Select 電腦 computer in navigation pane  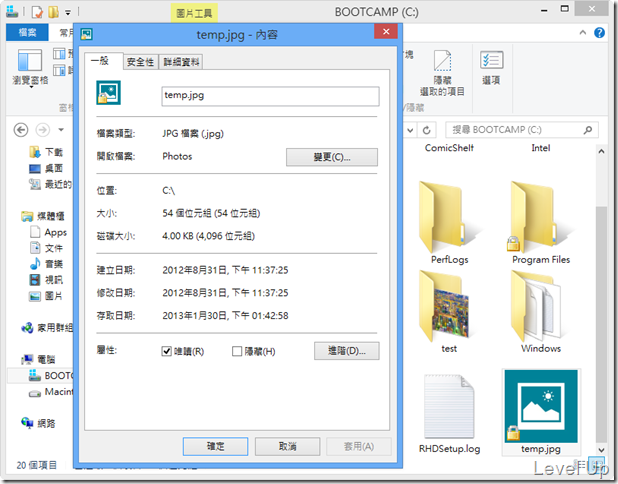click(x=38, y=359)
